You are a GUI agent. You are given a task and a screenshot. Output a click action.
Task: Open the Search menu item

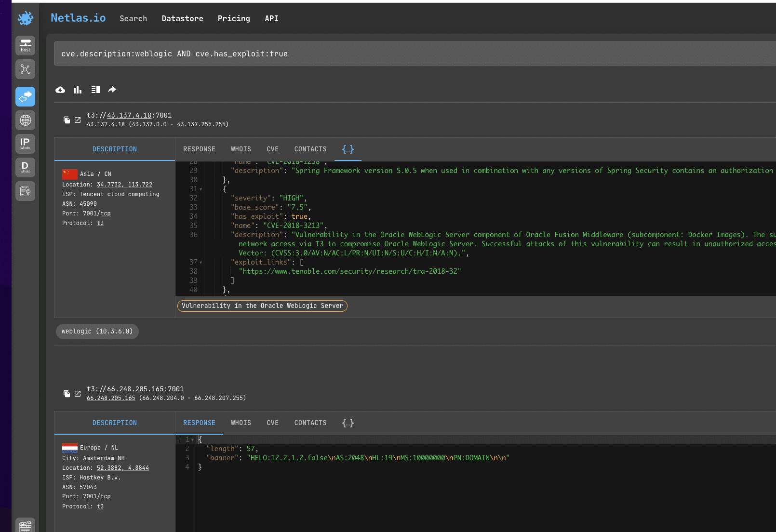134,18
